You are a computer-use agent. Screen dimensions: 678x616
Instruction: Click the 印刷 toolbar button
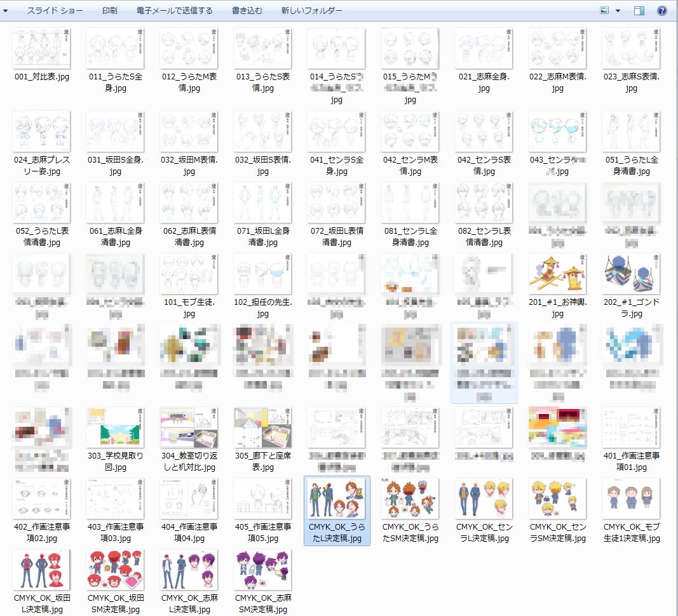tap(110, 10)
